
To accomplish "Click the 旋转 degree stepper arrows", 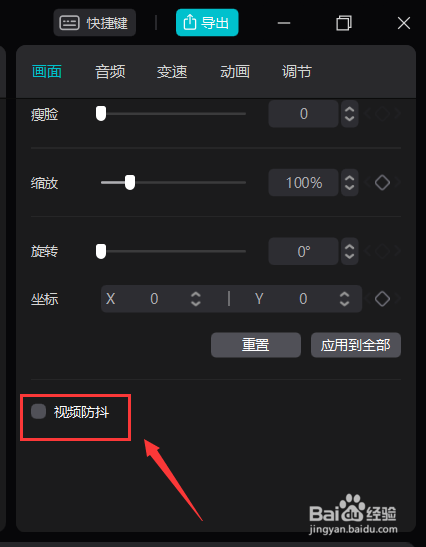I will click(x=350, y=251).
